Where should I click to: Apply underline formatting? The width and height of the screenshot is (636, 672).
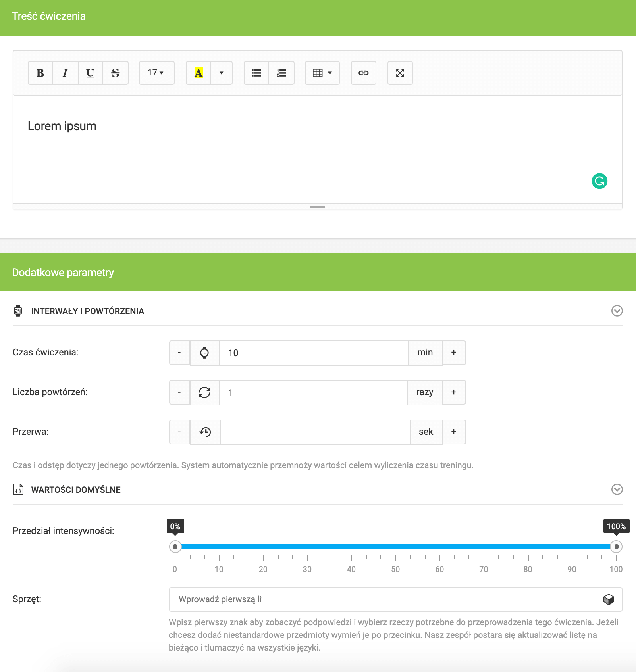click(90, 73)
